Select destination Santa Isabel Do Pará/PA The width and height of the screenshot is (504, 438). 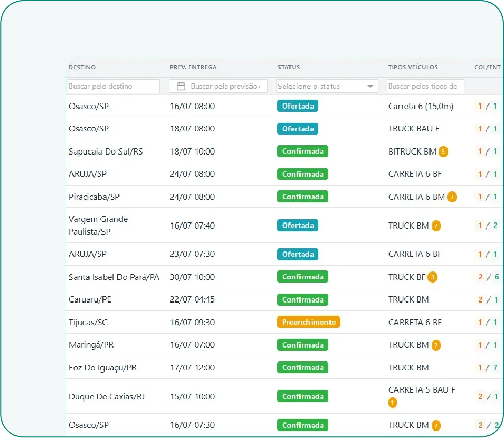(114, 277)
